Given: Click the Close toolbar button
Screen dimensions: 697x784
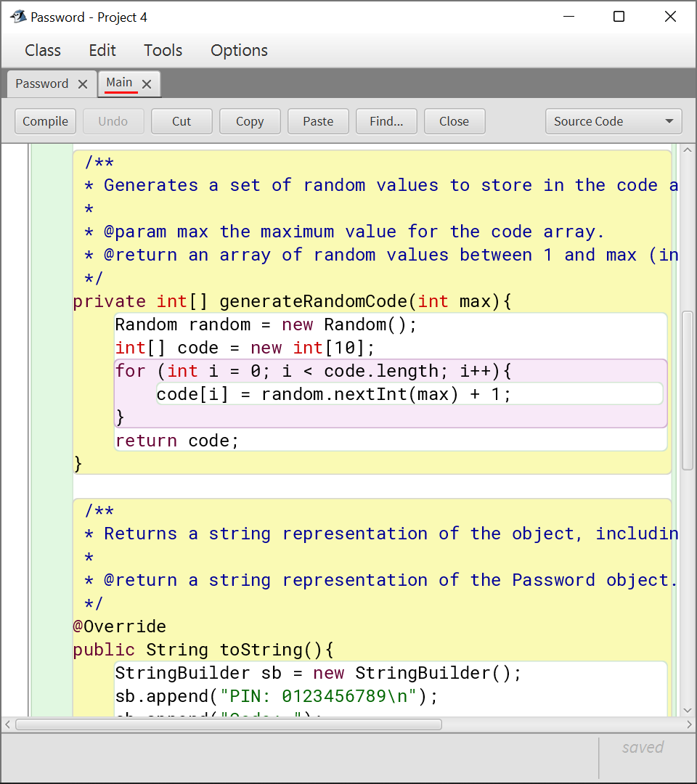Looking at the screenshot, I should pos(455,121).
